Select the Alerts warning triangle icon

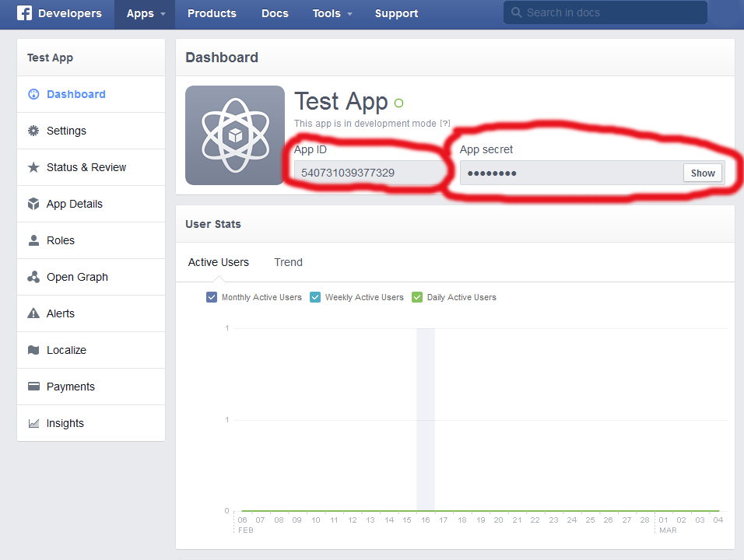click(33, 313)
